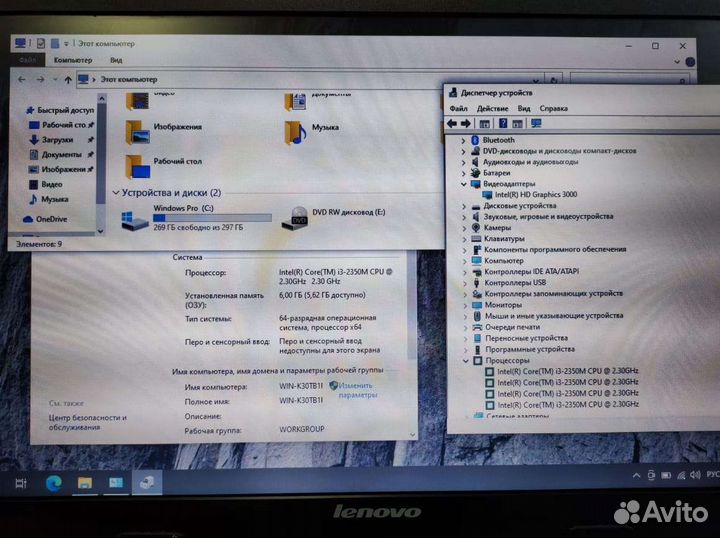The height and width of the screenshot is (538, 720).
Task: Show hidden tray icons chevron
Action: [636, 476]
